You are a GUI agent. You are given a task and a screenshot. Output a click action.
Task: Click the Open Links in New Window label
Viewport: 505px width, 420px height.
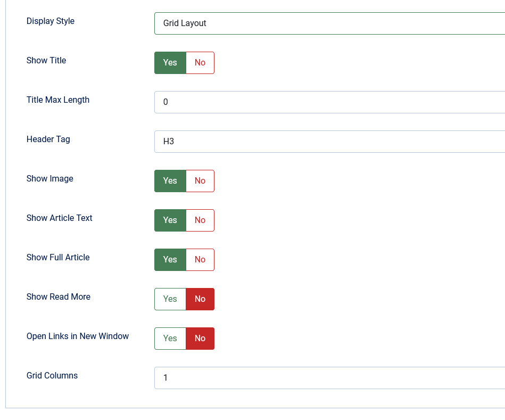point(78,336)
